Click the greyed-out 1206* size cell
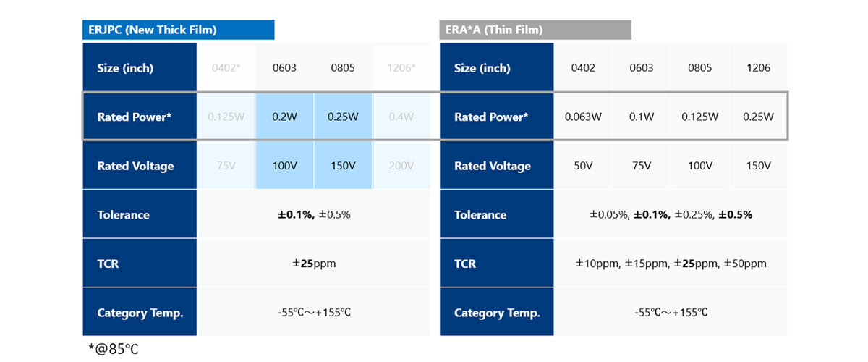 (x=401, y=68)
